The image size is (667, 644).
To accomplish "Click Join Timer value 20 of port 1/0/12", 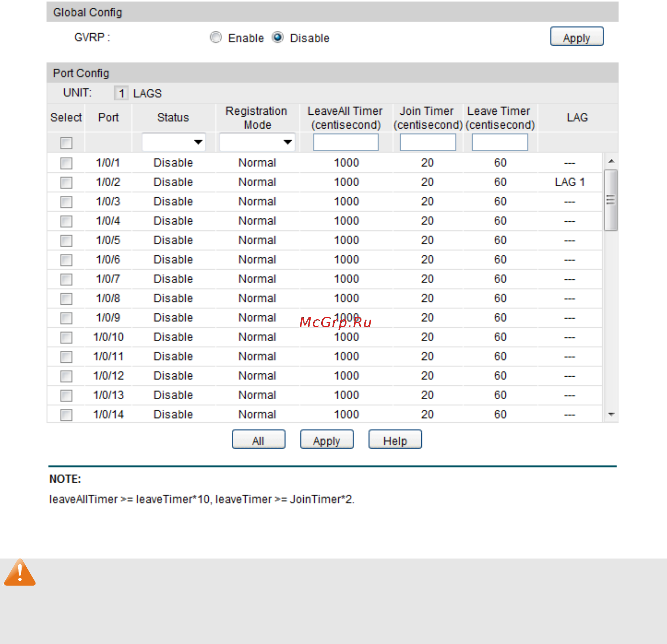I will click(x=427, y=376).
